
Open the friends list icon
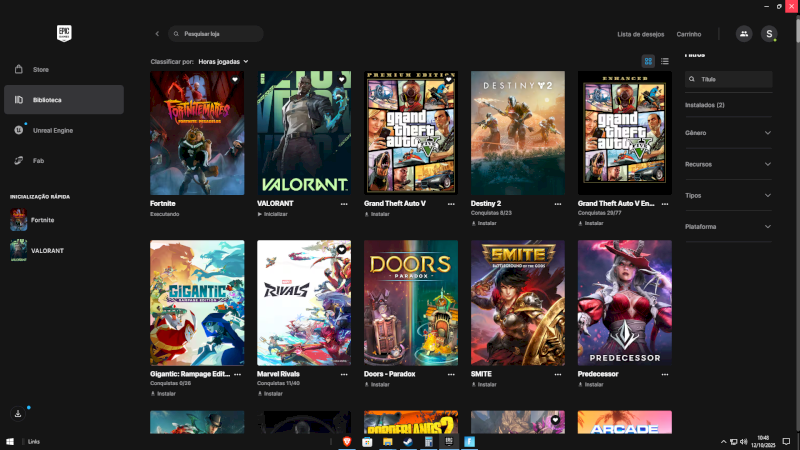click(743, 34)
